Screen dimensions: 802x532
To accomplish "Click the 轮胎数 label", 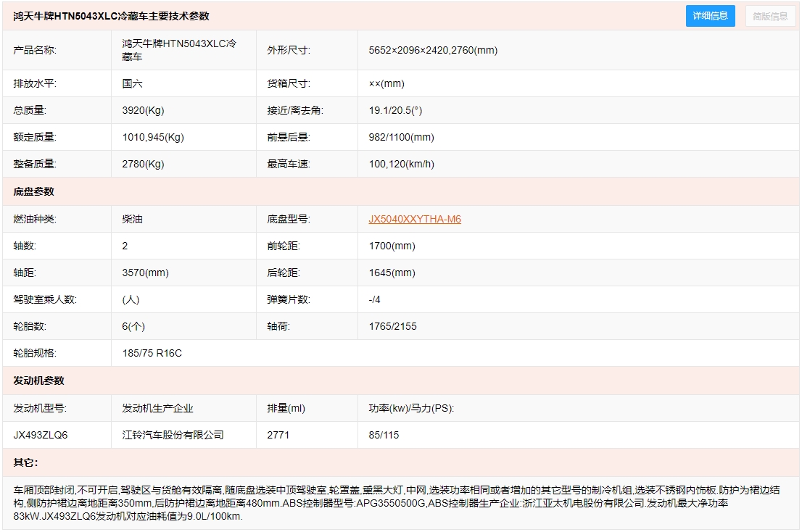I will pos(30,326).
